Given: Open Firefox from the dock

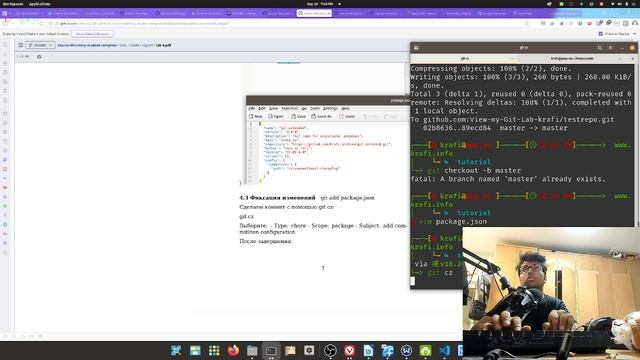Looking at the screenshot, I should tap(233, 351).
